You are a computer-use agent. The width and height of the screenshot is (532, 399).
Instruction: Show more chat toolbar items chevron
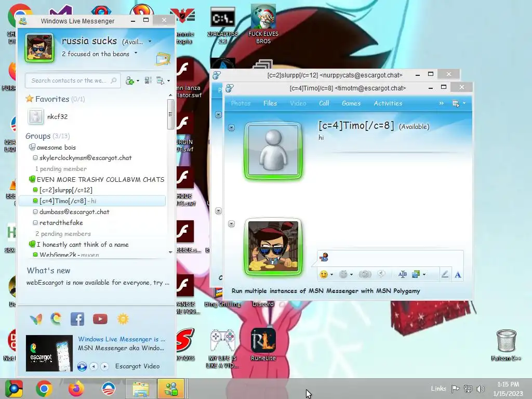pos(442,103)
